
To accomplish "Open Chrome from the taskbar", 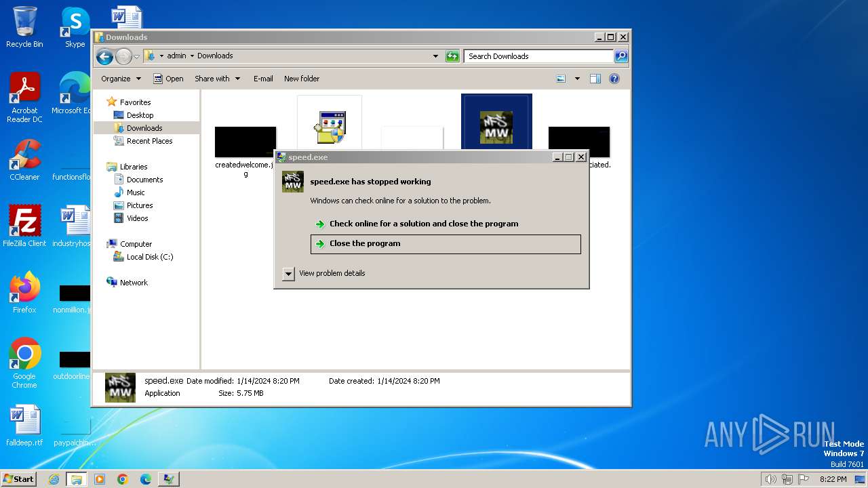I will 123,479.
